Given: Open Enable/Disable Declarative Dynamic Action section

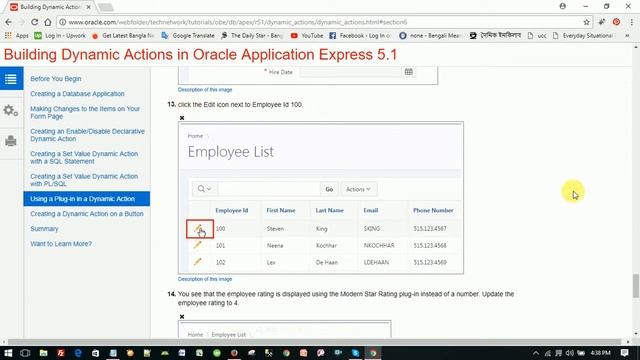Looking at the screenshot, I should point(87,135).
